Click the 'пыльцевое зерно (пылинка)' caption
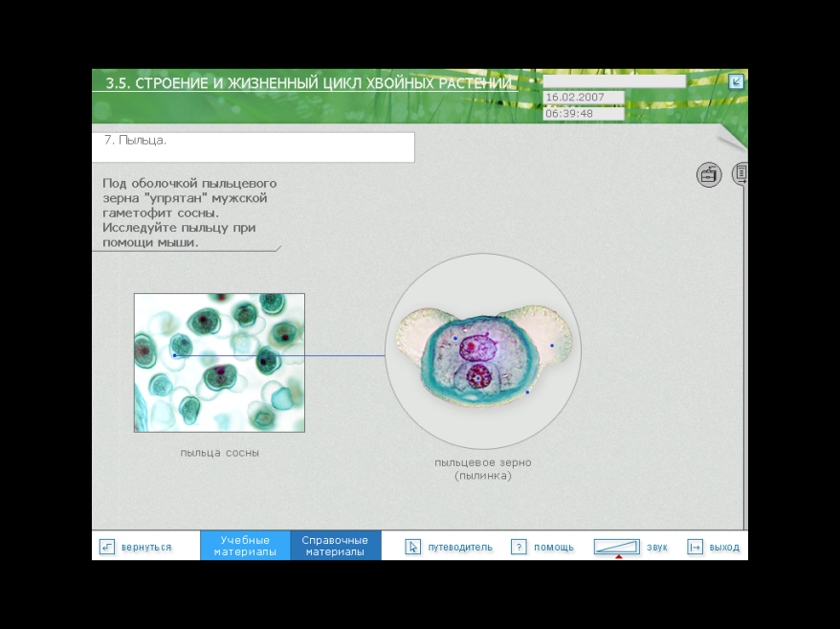 [x=483, y=469]
